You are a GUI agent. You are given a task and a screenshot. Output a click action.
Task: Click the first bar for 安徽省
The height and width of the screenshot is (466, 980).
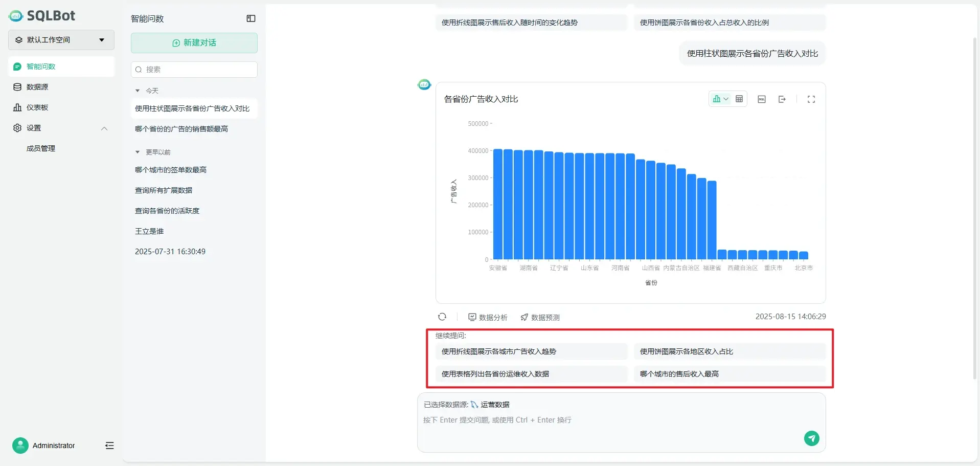(x=498, y=204)
